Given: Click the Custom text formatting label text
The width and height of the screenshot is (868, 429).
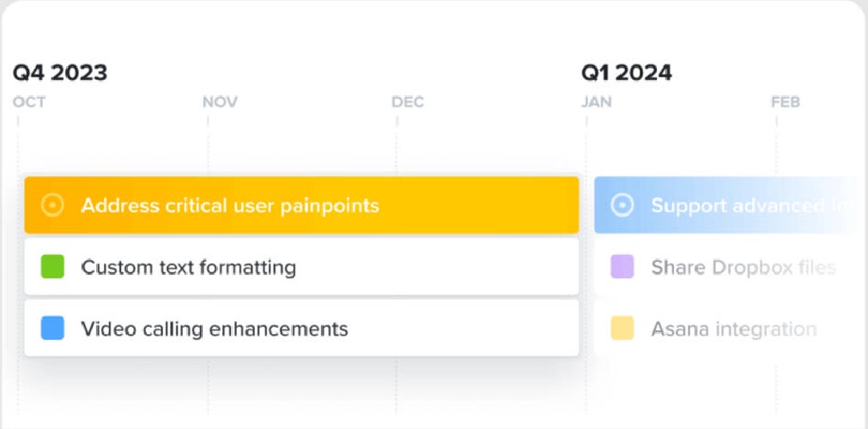Looking at the screenshot, I should point(188,267).
